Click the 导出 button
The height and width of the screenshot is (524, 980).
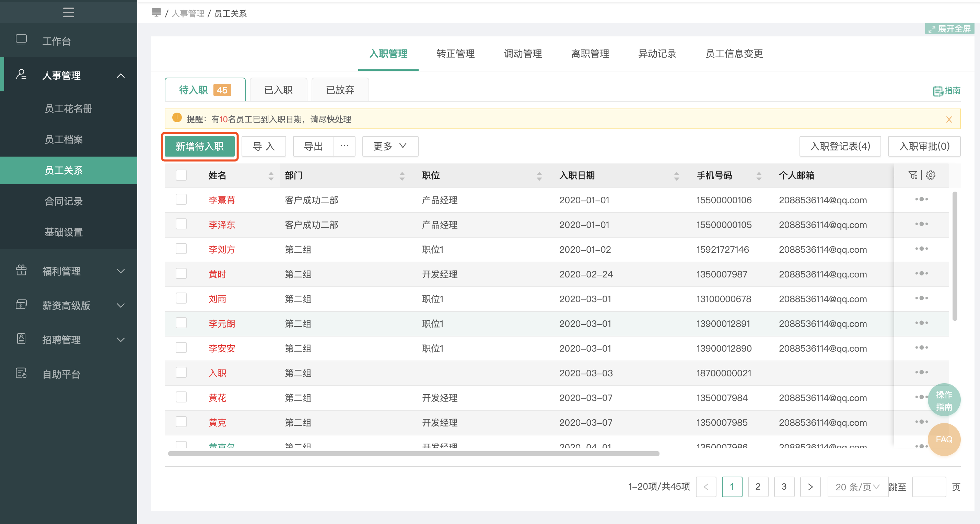[314, 146]
